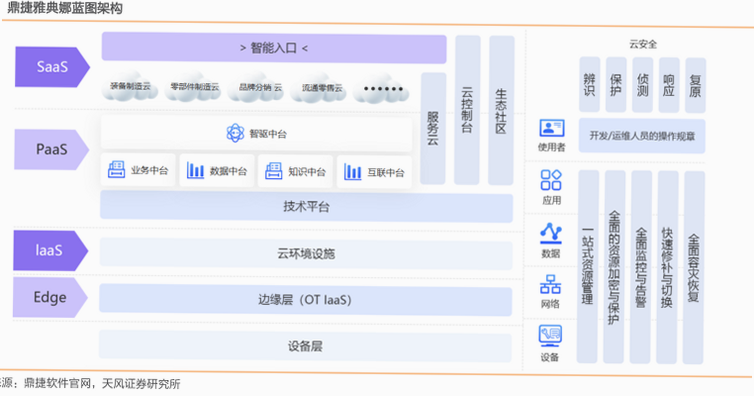The width and height of the screenshot is (754, 396).
Task: Click the 技术平台 bar
Action: 306,207
